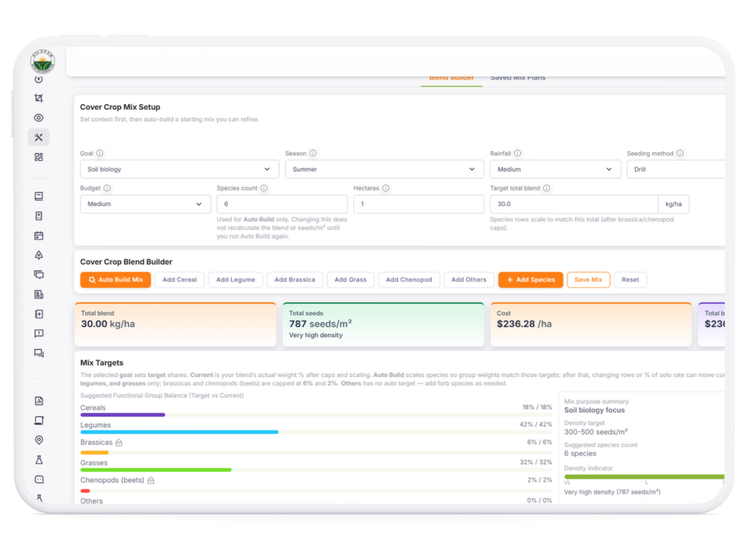
Task: Click the info icon beside Species count
Action: pos(264,188)
